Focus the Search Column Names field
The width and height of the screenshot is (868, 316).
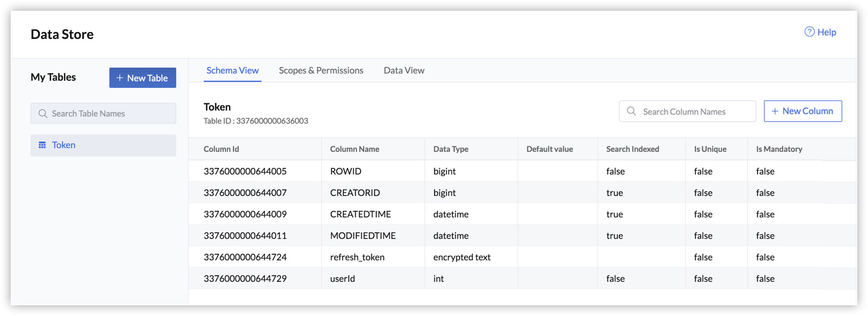(692, 112)
